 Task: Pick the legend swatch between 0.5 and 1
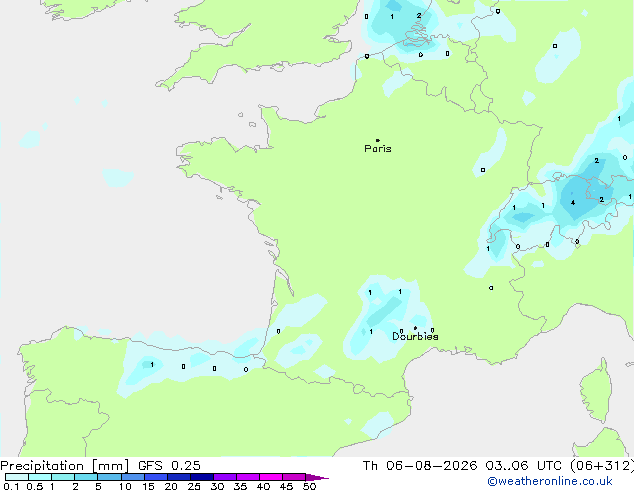[40, 477]
